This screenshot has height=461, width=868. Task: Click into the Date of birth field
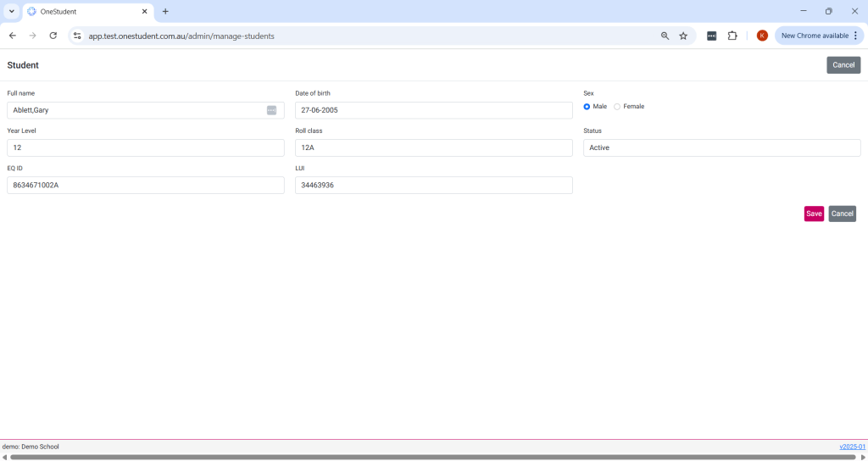point(433,110)
